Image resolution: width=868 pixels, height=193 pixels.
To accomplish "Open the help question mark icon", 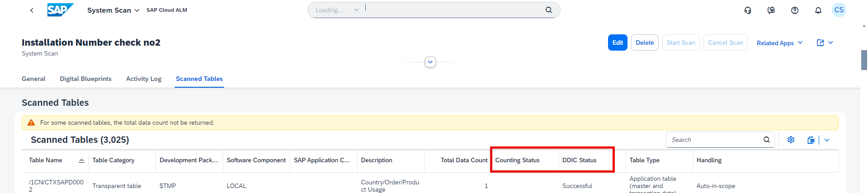I will coord(795,10).
